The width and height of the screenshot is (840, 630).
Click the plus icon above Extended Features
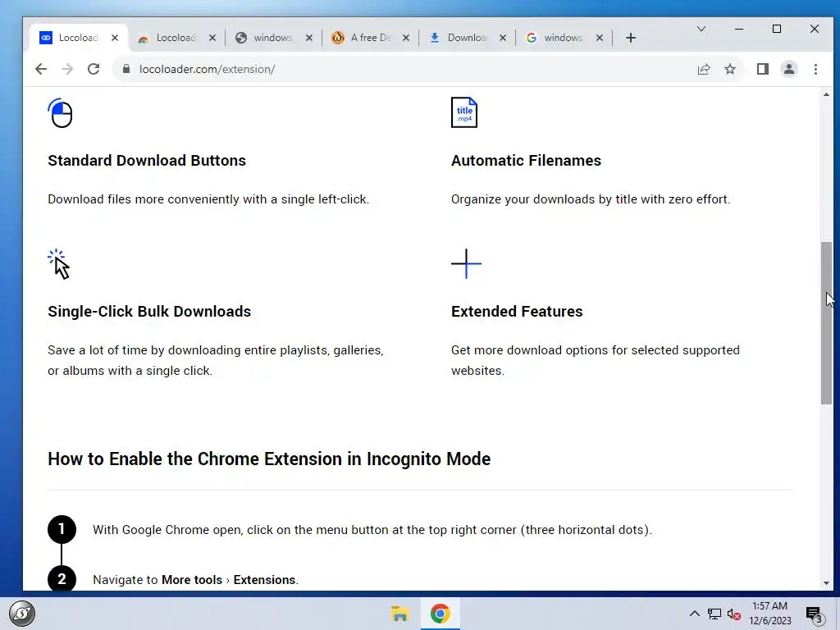(466, 263)
